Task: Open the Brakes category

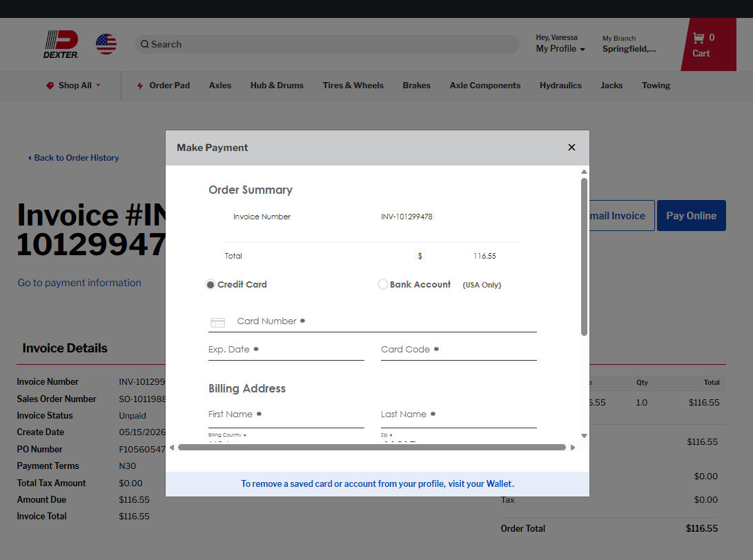Action: [x=416, y=86]
